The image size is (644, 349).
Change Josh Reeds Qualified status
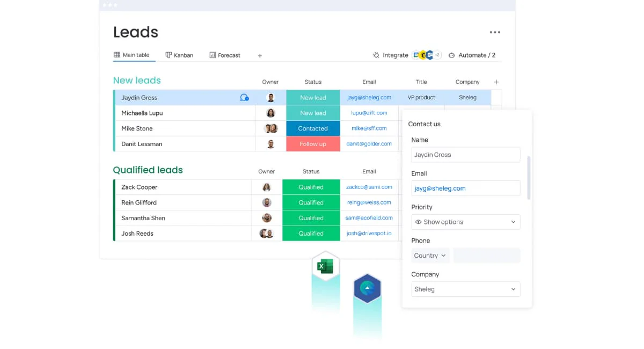pyautogui.click(x=311, y=234)
